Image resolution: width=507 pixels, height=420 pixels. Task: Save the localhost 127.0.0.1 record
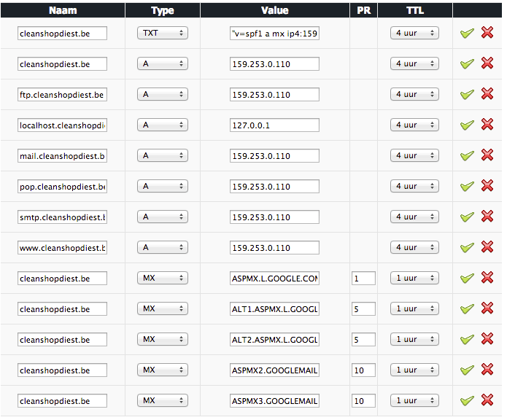click(x=467, y=125)
